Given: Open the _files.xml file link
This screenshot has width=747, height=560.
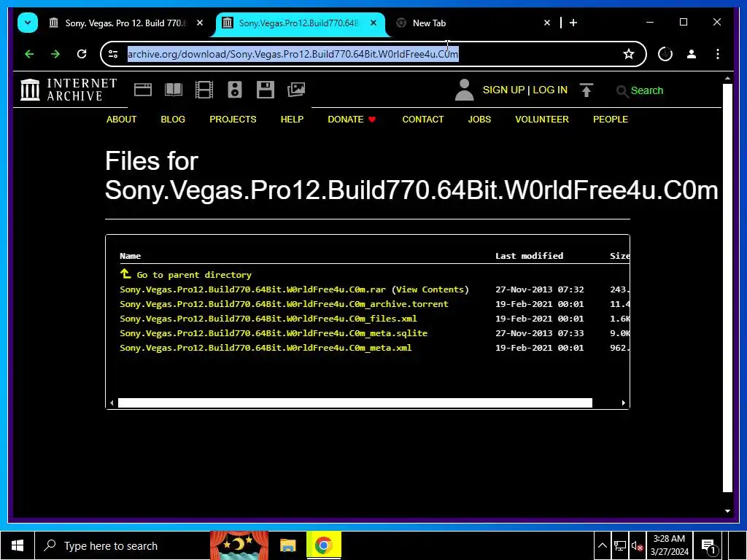Looking at the screenshot, I should (268, 319).
